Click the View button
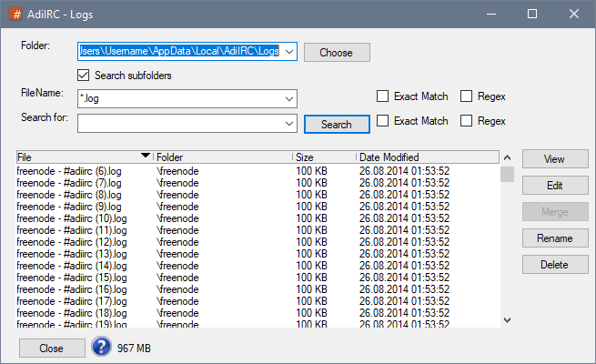The width and height of the screenshot is (596, 364). pyautogui.click(x=555, y=159)
